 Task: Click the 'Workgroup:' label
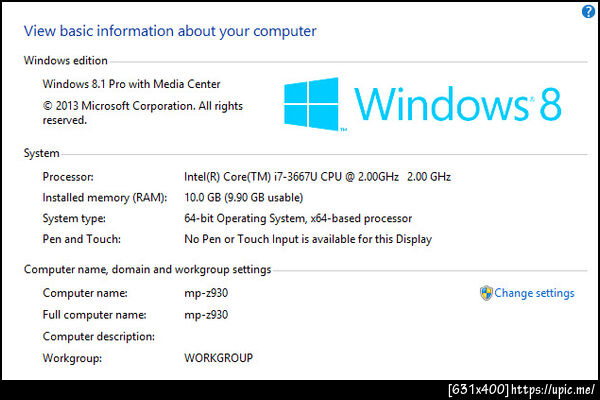coord(72,358)
